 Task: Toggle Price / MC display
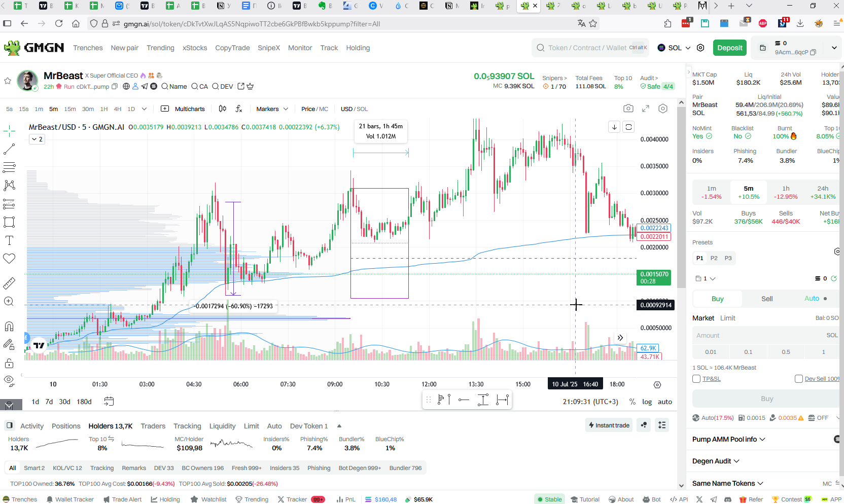click(314, 109)
